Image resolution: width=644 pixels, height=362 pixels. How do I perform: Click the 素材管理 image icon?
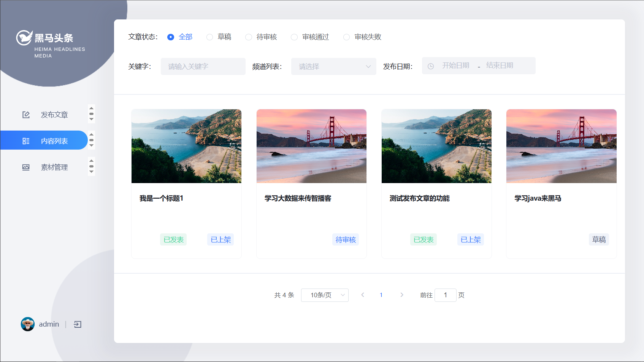click(x=26, y=167)
